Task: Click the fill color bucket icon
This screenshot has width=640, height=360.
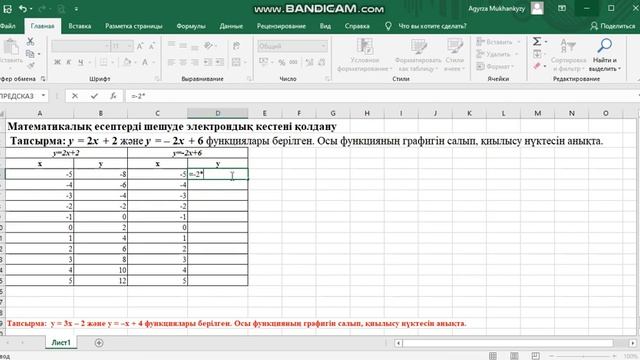Action: click(127, 62)
